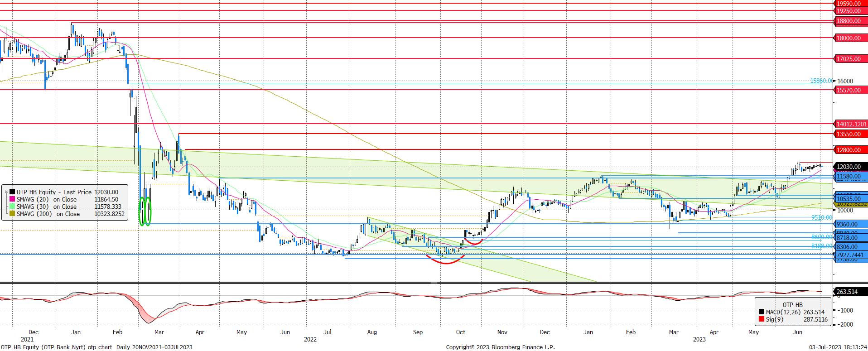
Task: Click the red 18000.00 price level tag
Action: pyautogui.click(x=851, y=38)
